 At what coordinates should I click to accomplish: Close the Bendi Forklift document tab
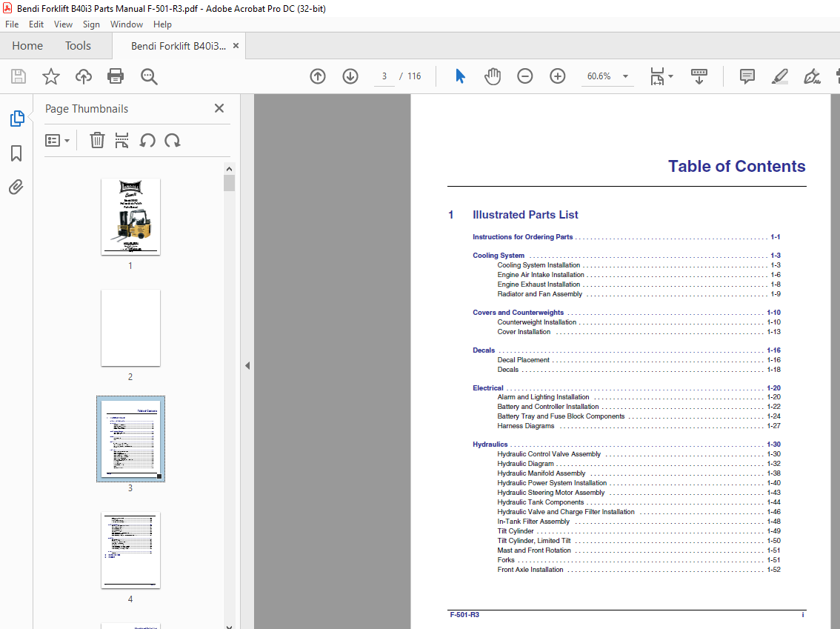coord(236,45)
